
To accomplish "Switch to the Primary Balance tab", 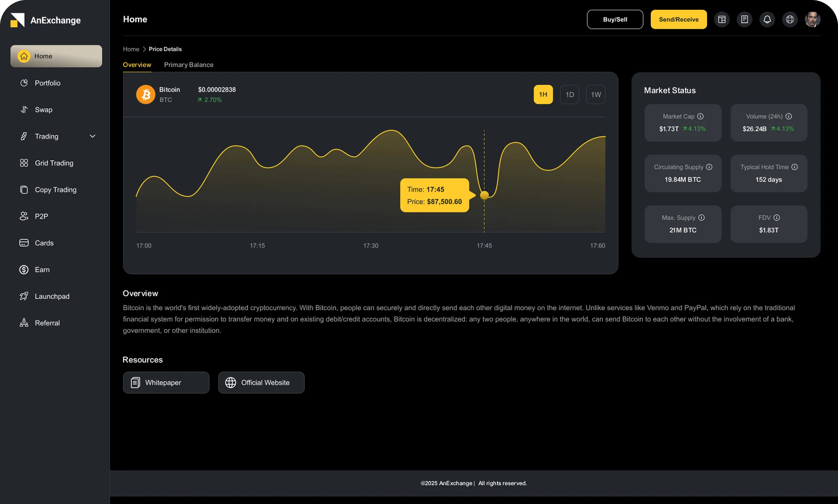I will 189,65.
